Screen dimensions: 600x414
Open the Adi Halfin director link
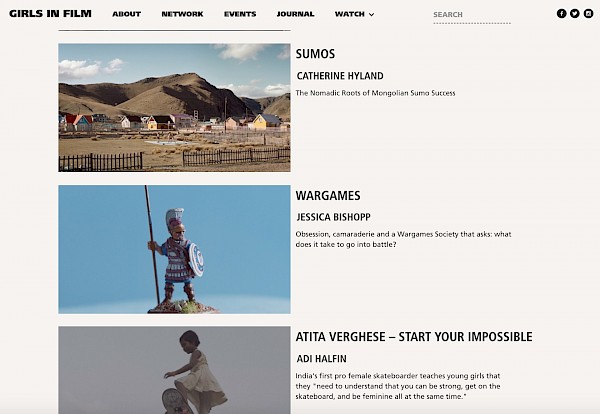coord(321,359)
